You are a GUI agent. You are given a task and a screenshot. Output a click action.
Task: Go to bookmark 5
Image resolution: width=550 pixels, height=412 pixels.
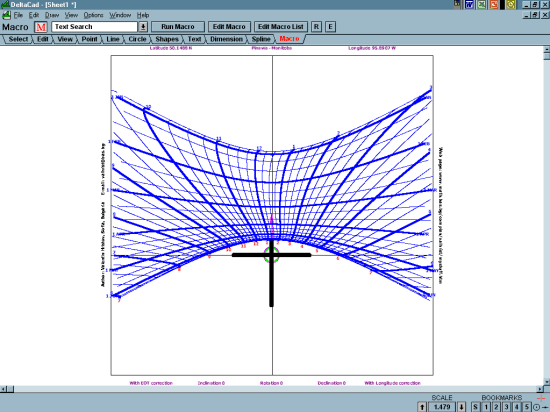[x=526, y=407]
